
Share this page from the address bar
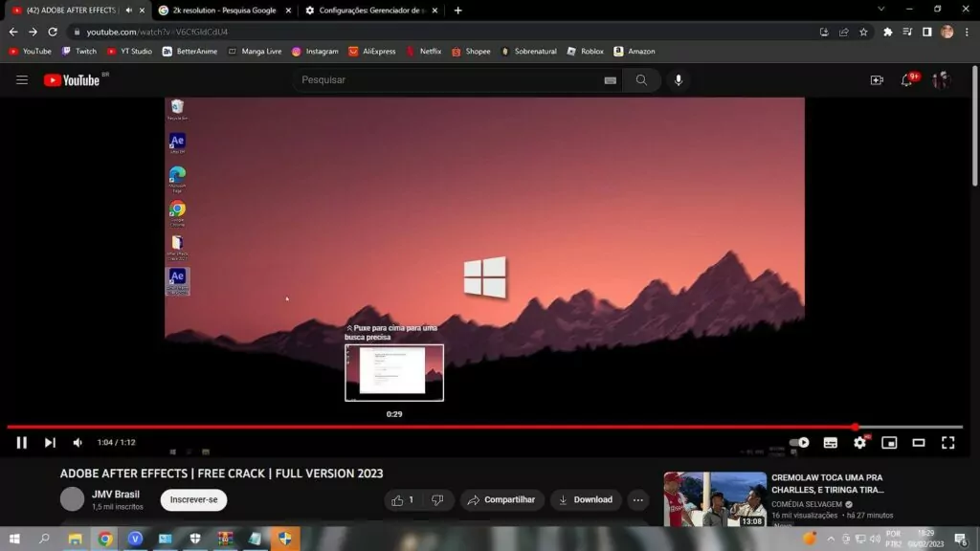[x=844, y=32]
